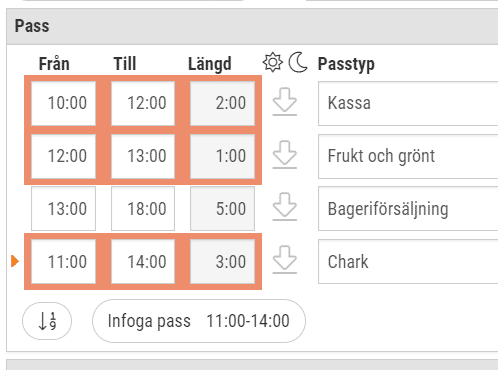
Task: Click the download arrow icon beside Chark
Action: coord(285,260)
